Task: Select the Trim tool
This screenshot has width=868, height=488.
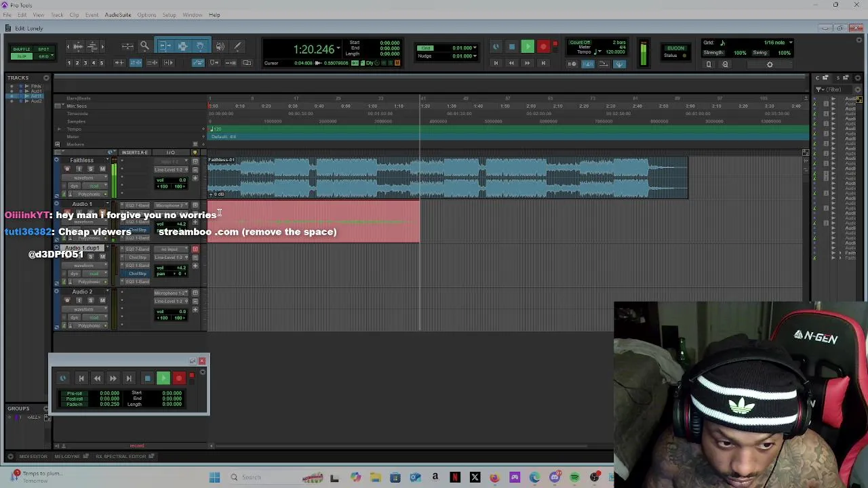Action: click(165, 46)
